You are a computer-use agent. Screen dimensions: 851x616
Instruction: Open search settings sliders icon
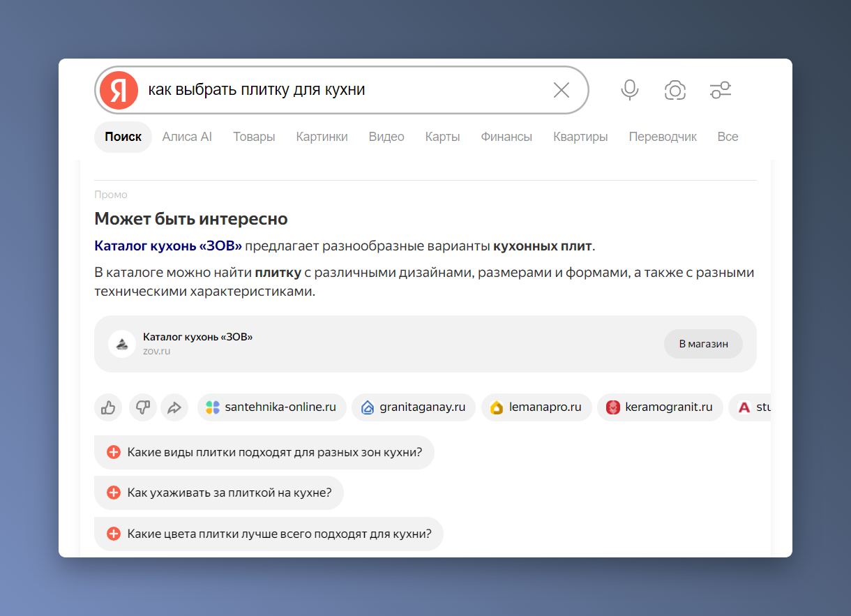pos(721,90)
